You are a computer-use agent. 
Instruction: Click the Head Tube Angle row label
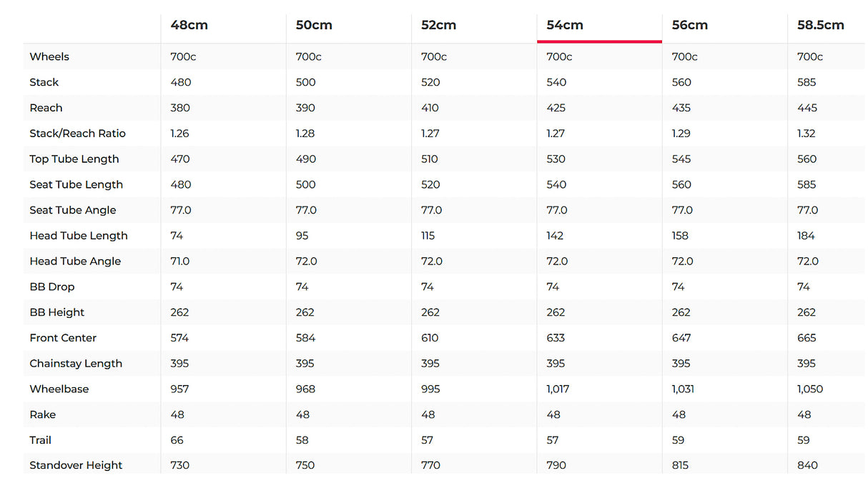[75, 262]
